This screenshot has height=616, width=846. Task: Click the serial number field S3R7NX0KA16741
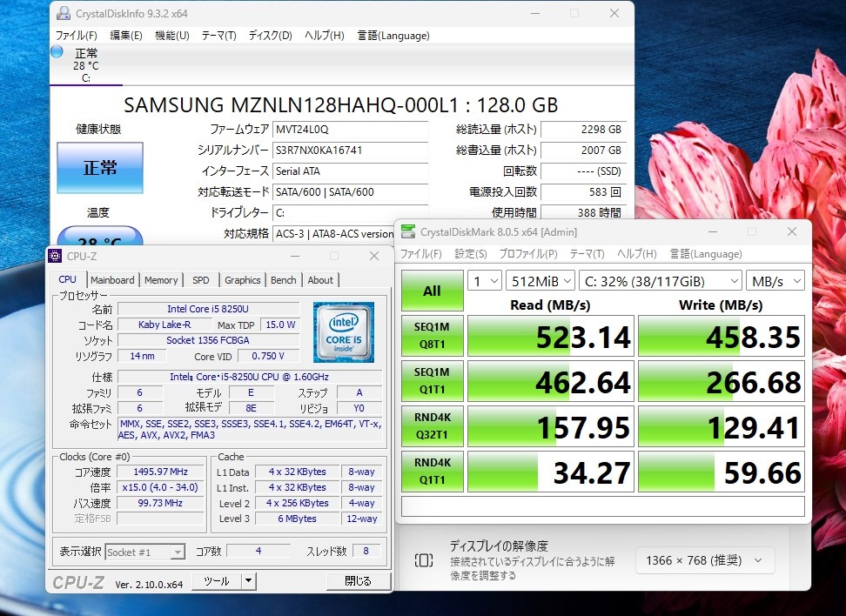click(x=350, y=151)
